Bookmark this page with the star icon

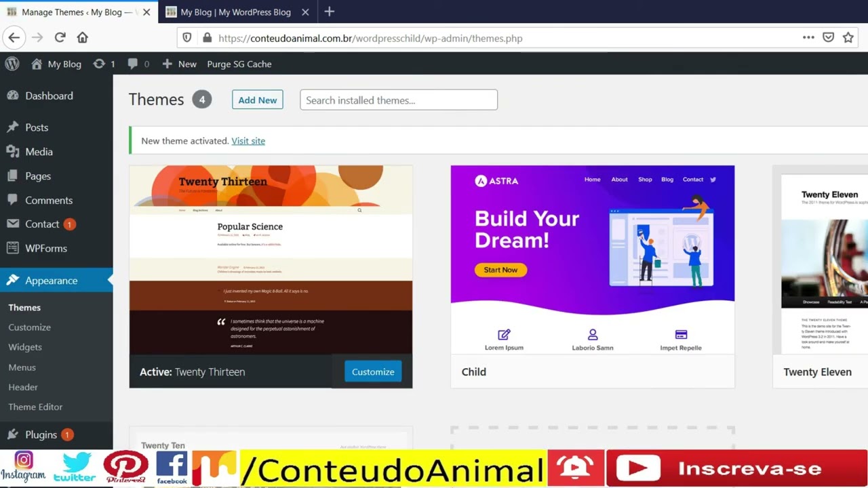pyautogui.click(x=848, y=38)
